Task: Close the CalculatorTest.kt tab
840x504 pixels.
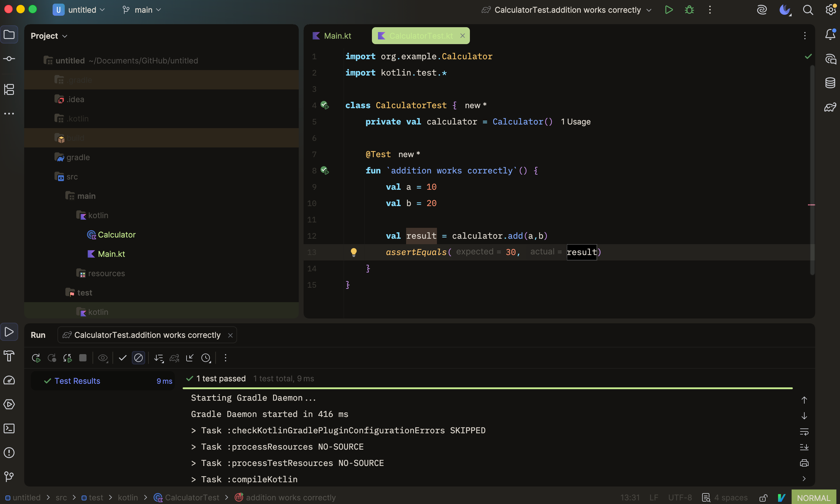Action: [x=462, y=36]
